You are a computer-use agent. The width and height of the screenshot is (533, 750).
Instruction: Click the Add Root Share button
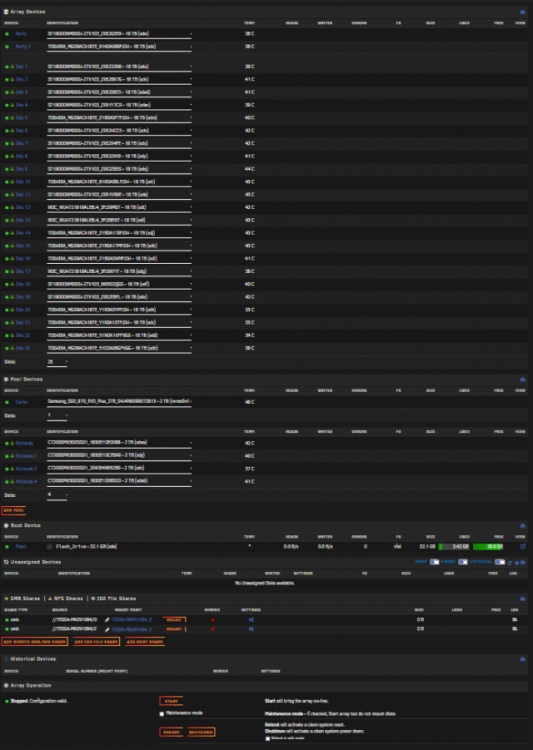[x=144, y=642]
